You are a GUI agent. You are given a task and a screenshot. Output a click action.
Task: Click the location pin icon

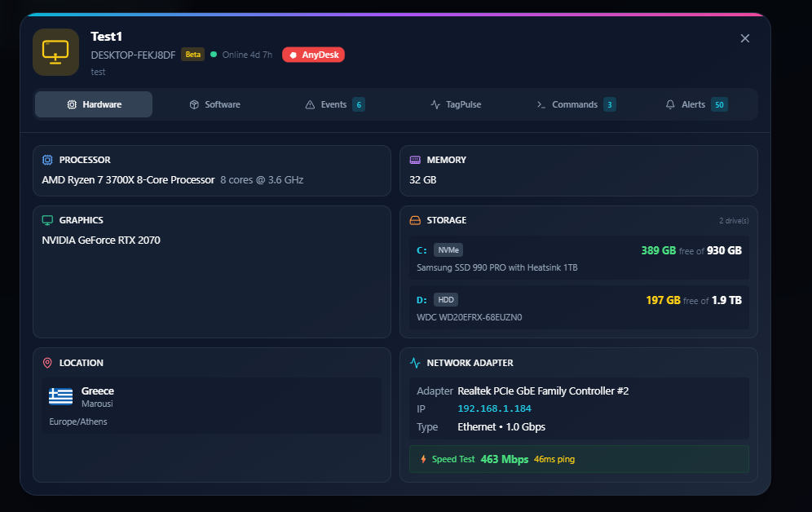pos(47,363)
